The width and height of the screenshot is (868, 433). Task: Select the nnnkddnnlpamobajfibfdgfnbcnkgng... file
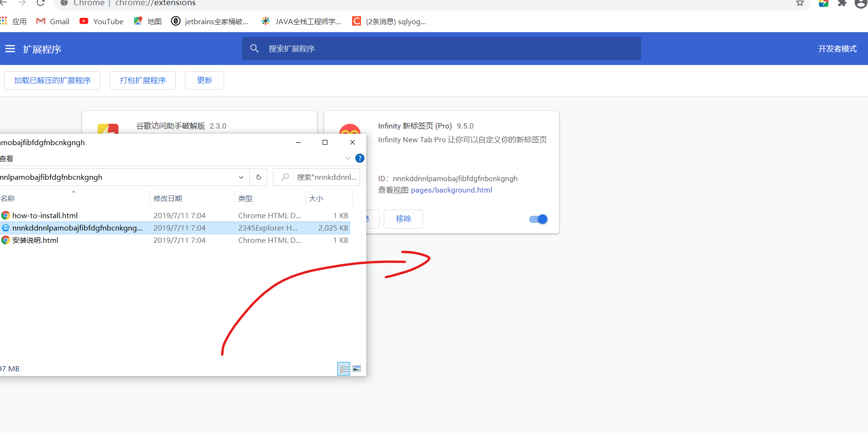[x=77, y=228]
